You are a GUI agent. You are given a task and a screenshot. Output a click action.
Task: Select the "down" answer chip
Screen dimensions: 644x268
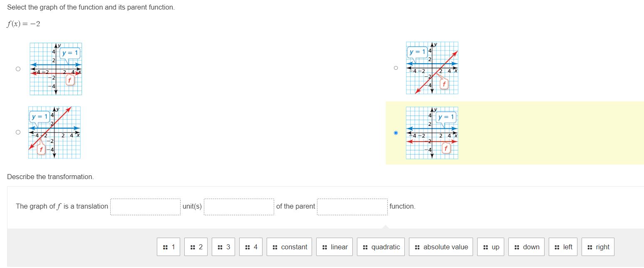[526, 246]
